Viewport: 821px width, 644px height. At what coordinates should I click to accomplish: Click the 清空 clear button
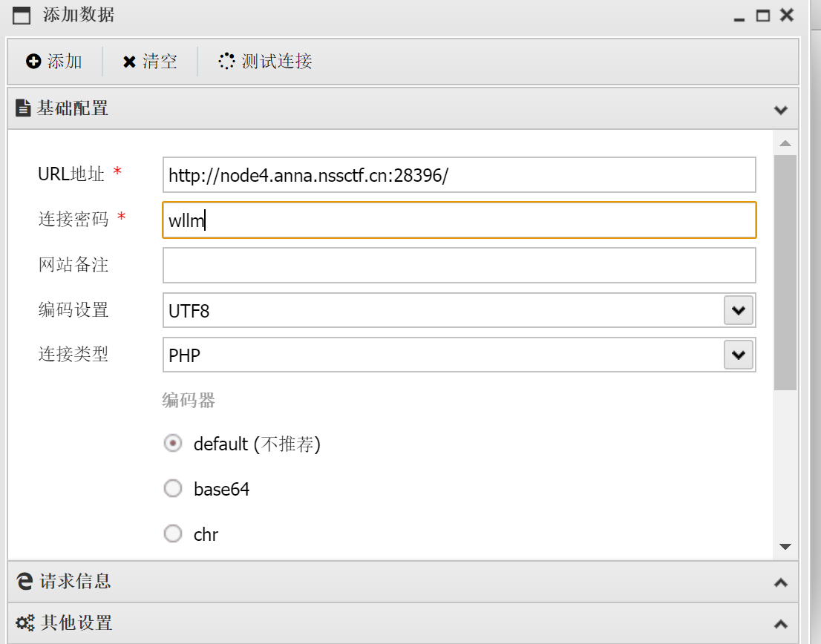point(150,61)
